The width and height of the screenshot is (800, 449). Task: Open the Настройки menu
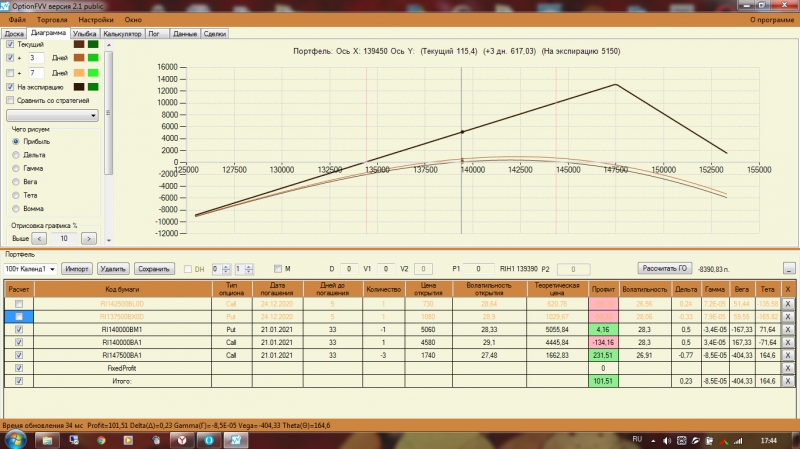coord(96,20)
